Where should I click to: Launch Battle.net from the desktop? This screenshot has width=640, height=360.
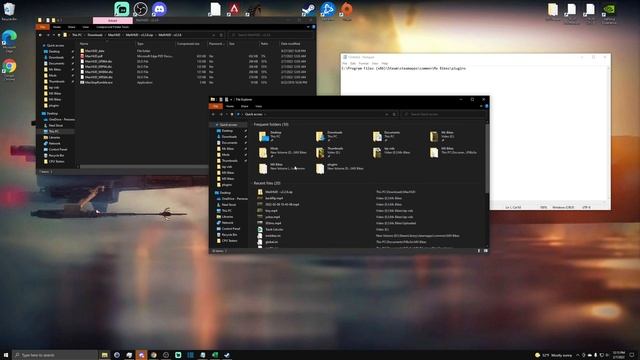327,10
